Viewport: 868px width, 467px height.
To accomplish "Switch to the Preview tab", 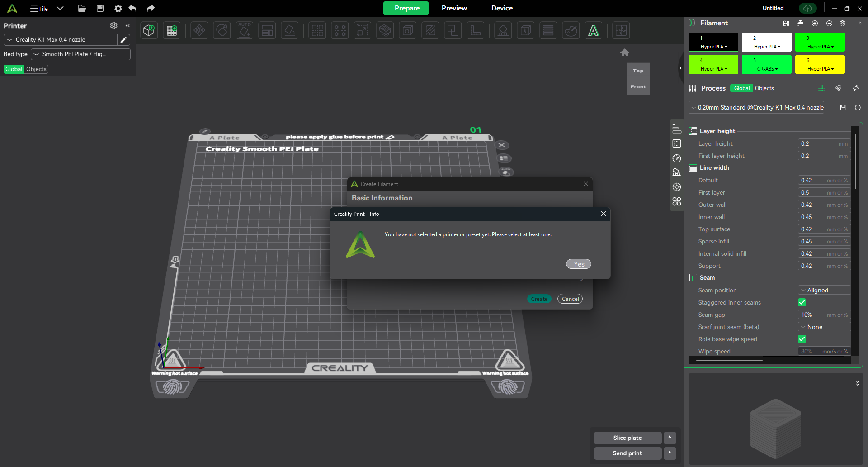I will tap(454, 8).
